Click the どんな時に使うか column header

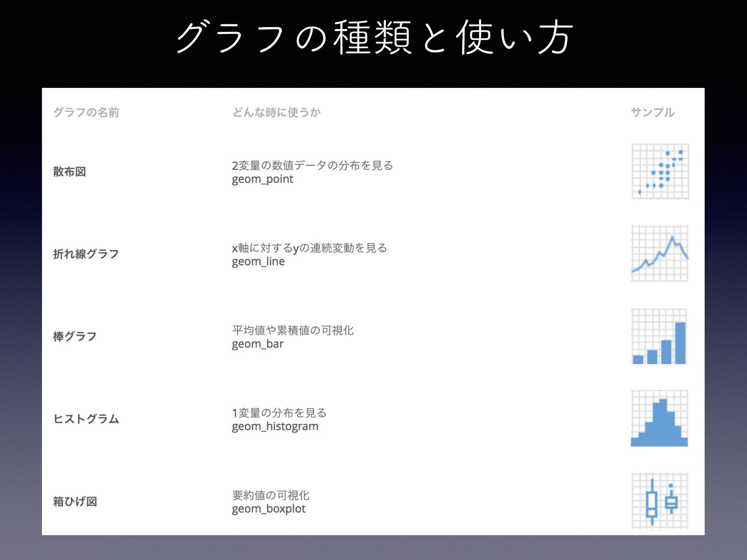[276, 112]
